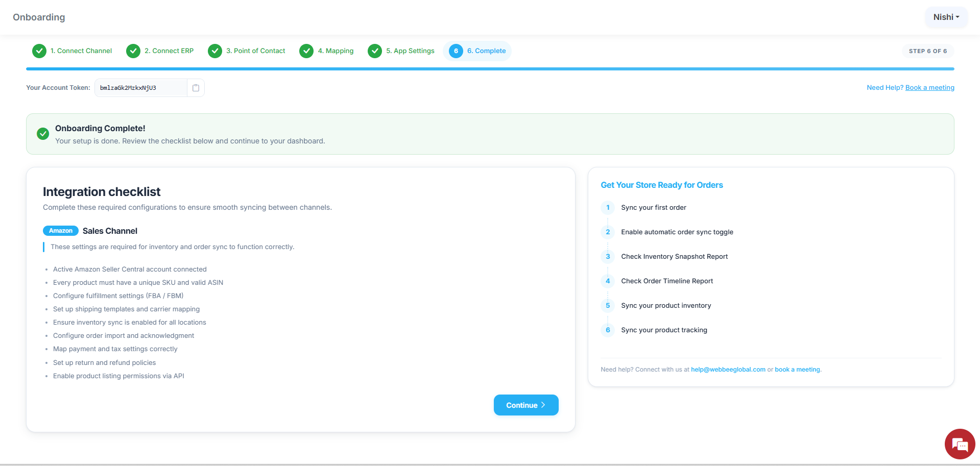Select Sync your first order step

click(x=653, y=208)
